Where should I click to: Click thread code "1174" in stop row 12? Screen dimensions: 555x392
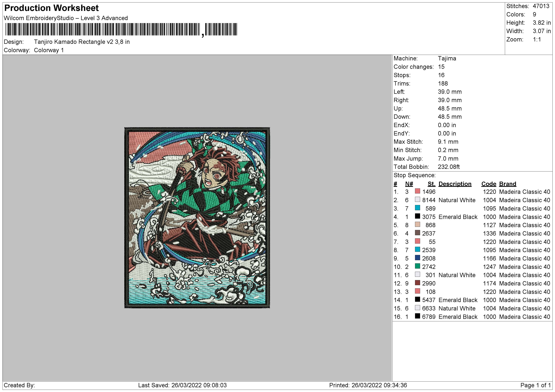click(490, 284)
